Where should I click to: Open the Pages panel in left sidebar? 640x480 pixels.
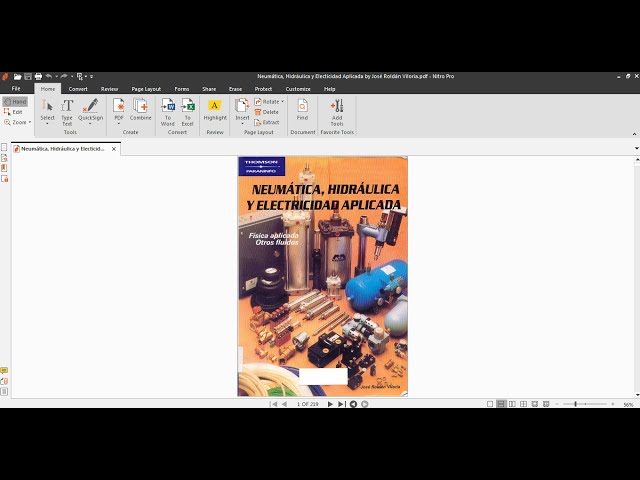4,147
